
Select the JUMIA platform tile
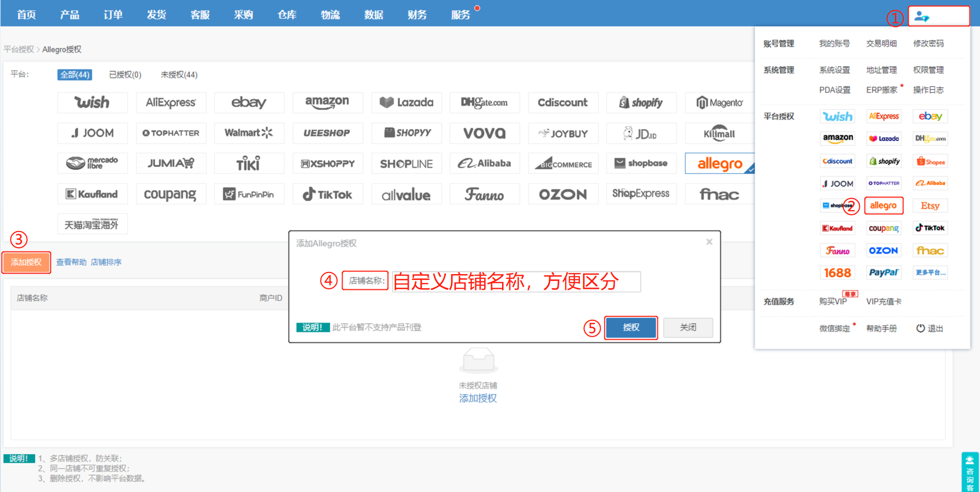click(171, 163)
